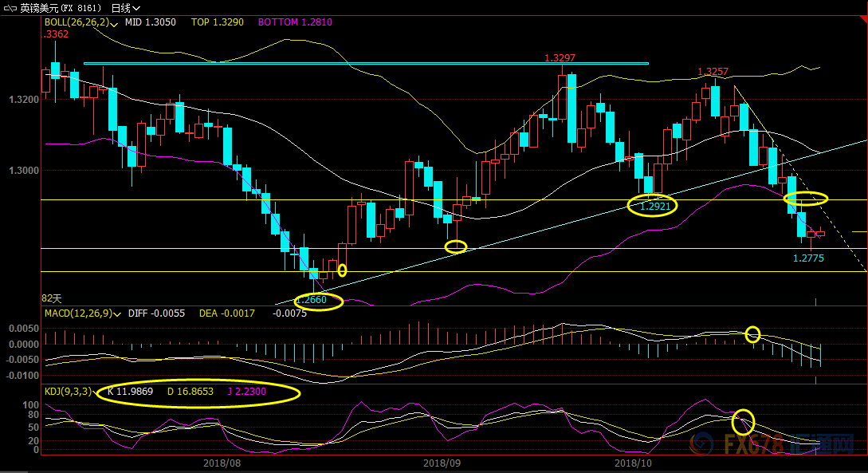This screenshot has height=473, width=868.
Task: Click the 英镑美元 (FX 8161) symbol title
Action: pos(61,8)
